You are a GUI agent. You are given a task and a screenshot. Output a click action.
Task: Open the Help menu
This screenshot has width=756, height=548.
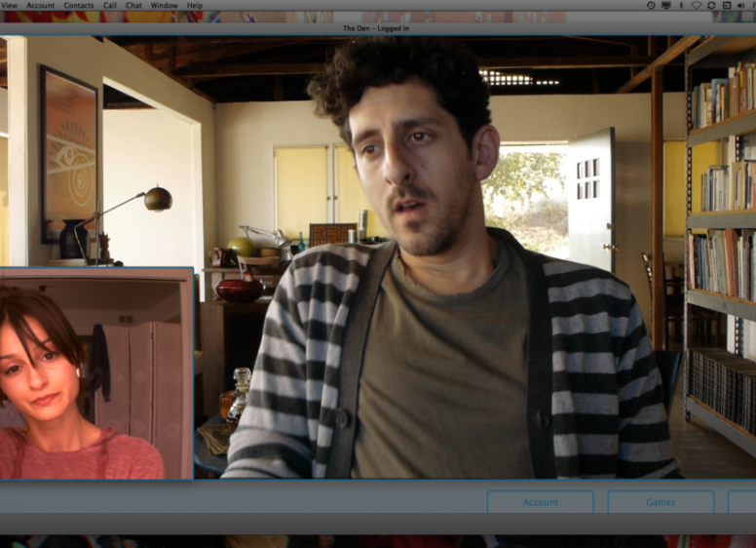195,5
